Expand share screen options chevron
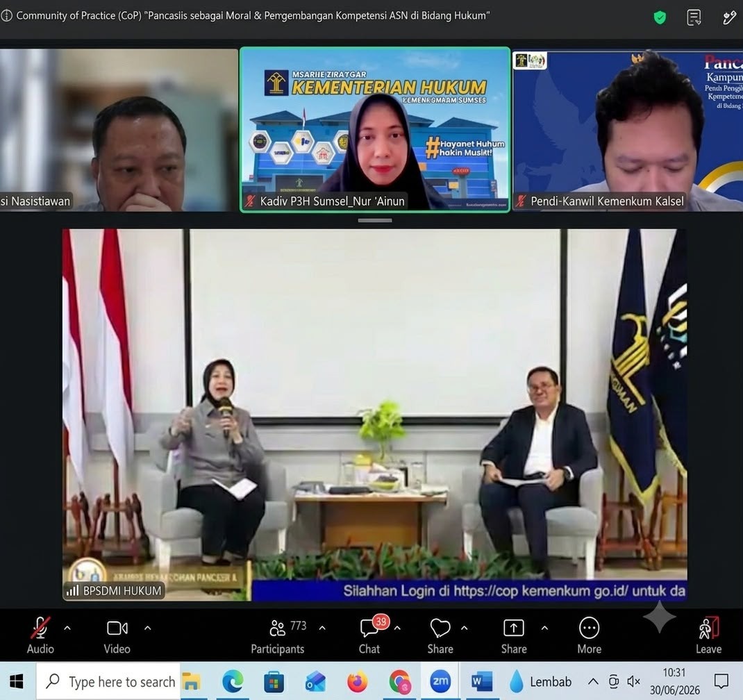Viewport: 743px width, 700px height. [544, 628]
